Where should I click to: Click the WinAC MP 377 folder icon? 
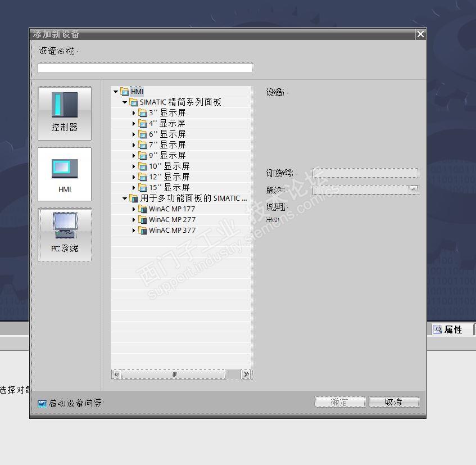tap(142, 230)
